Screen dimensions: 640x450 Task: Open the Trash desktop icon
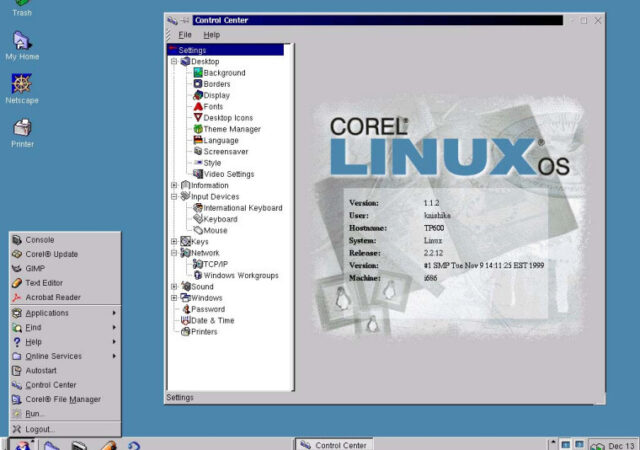tap(21, 5)
